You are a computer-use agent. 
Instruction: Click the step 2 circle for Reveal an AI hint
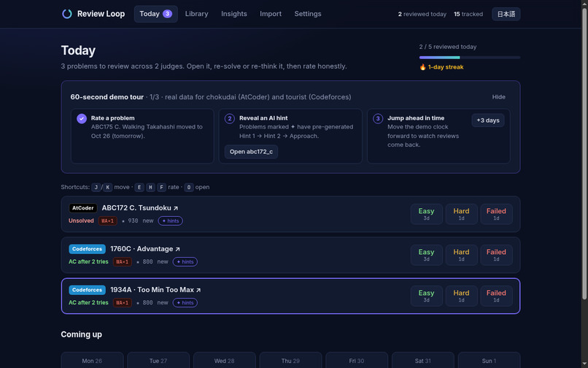tap(230, 119)
